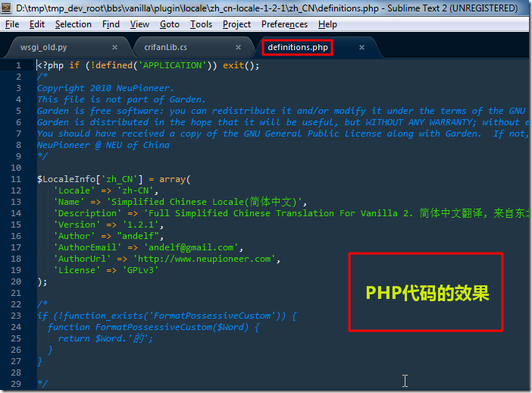Click the "andelf" author value
Viewport: 532px width, 393px height.
point(138,236)
